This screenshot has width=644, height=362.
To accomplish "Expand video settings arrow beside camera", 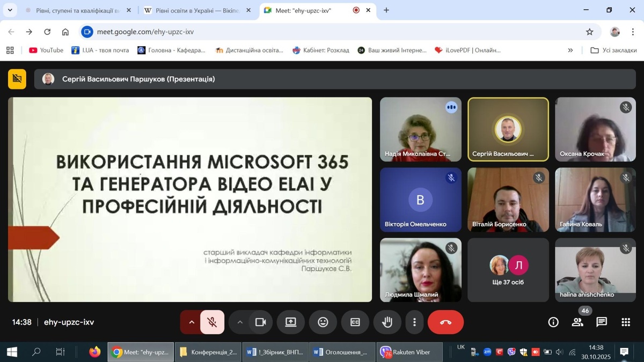I will pyautogui.click(x=240, y=322).
